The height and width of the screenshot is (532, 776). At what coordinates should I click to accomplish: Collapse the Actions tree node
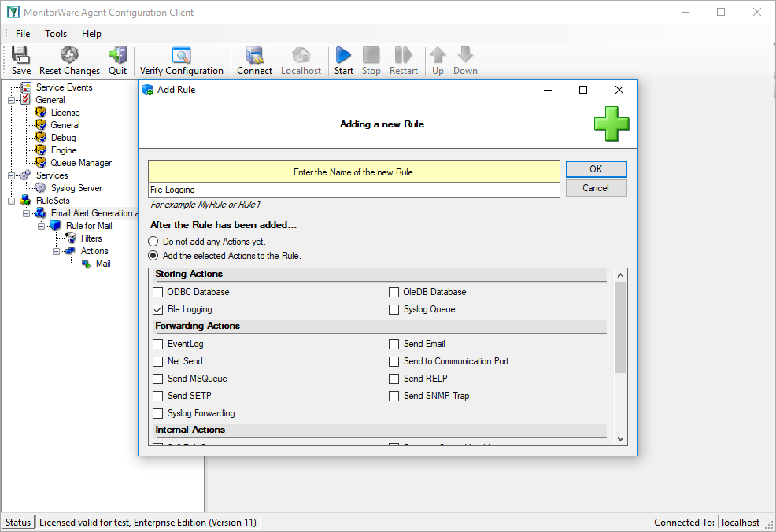(57, 251)
